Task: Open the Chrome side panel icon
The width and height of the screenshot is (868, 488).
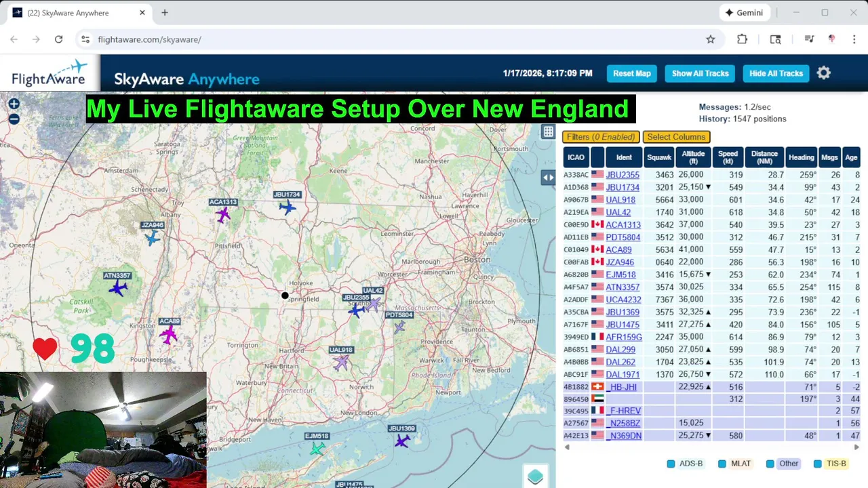Action: coord(775,39)
